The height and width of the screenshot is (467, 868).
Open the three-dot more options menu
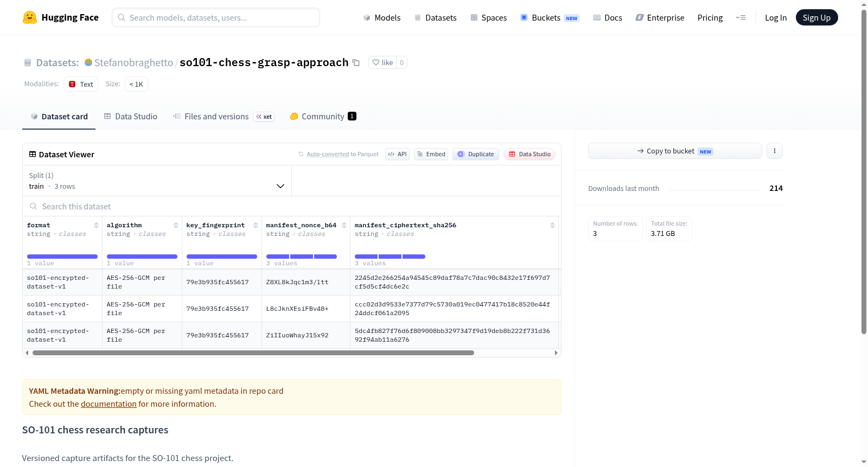(775, 151)
